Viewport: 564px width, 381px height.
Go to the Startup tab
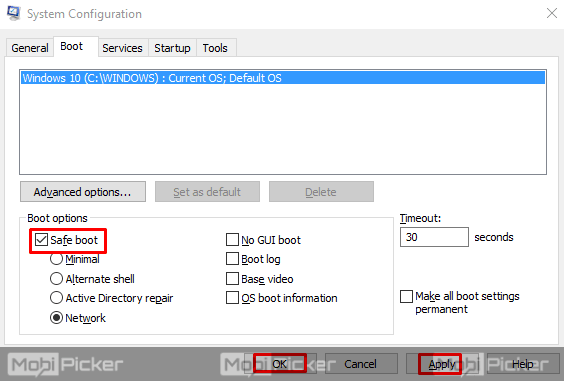tap(172, 48)
